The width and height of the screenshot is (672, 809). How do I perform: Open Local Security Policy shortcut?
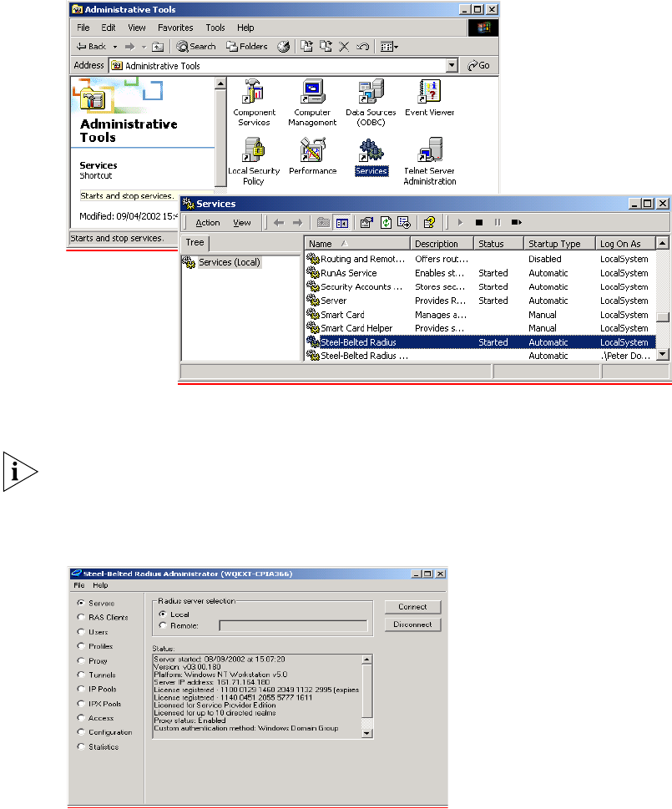tap(254, 161)
